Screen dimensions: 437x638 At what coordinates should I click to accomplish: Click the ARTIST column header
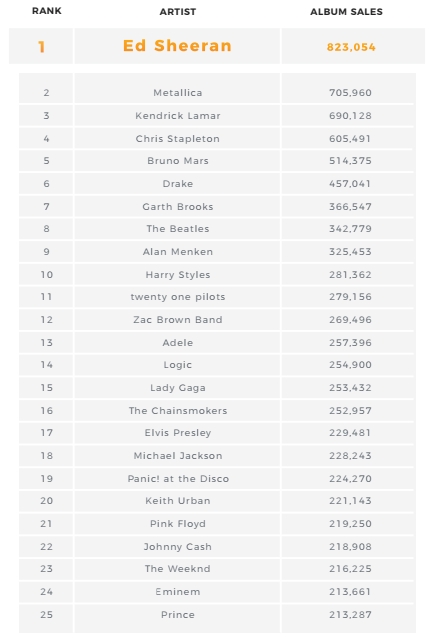(177, 12)
